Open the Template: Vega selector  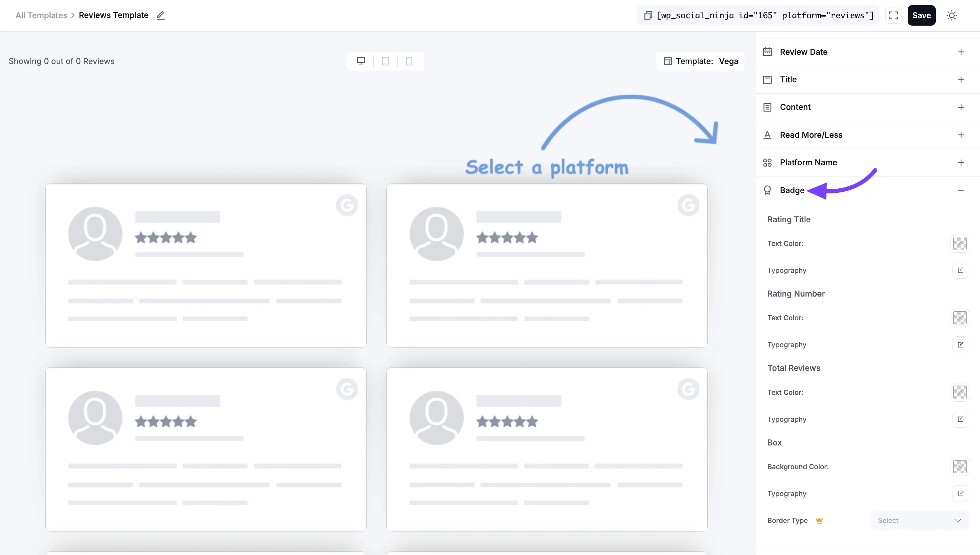click(x=700, y=61)
